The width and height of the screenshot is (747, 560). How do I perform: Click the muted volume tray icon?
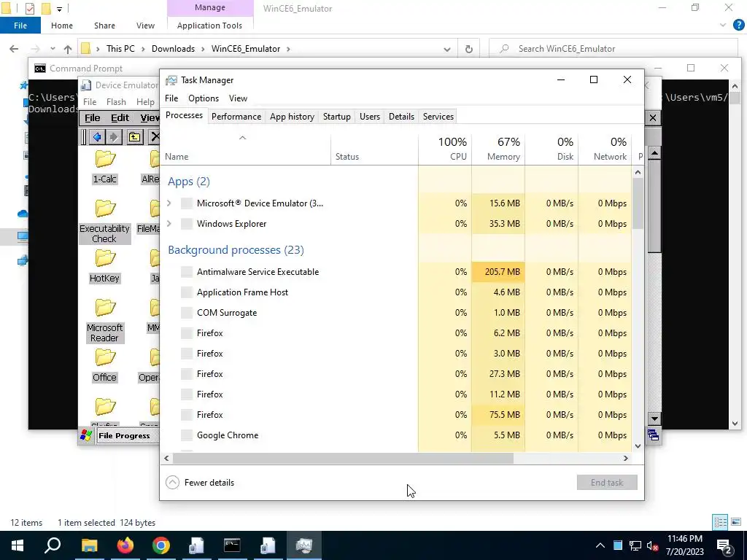pos(653,545)
